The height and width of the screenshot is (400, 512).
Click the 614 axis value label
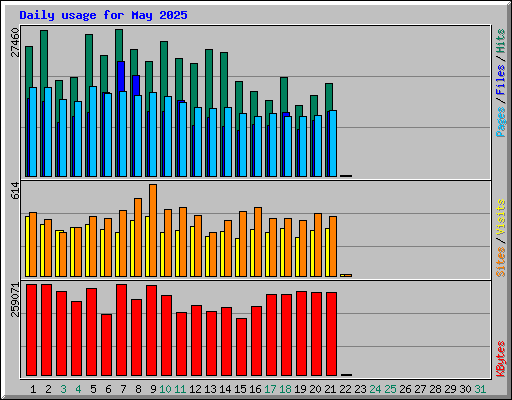click(15, 191)
